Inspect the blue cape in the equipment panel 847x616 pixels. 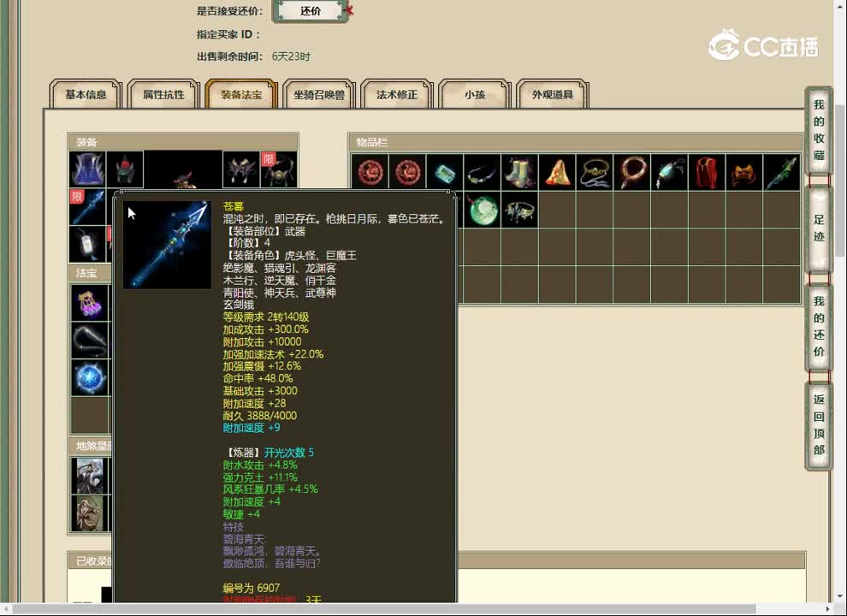click(x=87, y=169)
